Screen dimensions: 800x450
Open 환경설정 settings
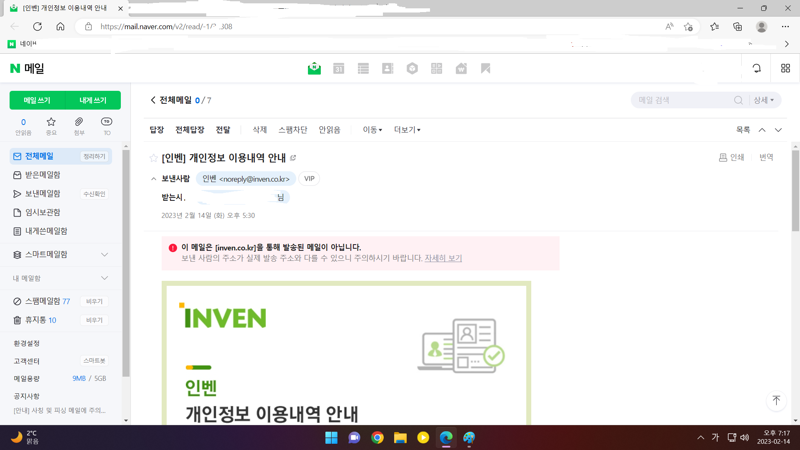(x=27, y=344)
